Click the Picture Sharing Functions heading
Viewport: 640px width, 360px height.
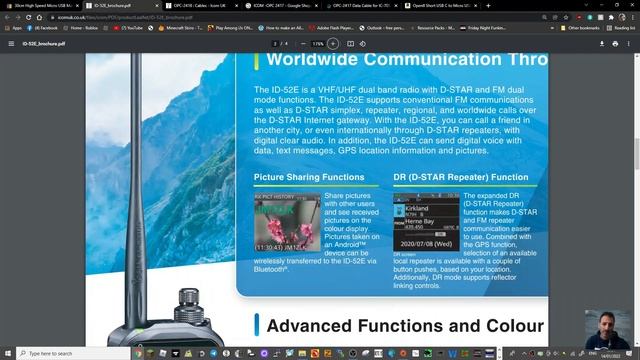click(x=309, y=177)
